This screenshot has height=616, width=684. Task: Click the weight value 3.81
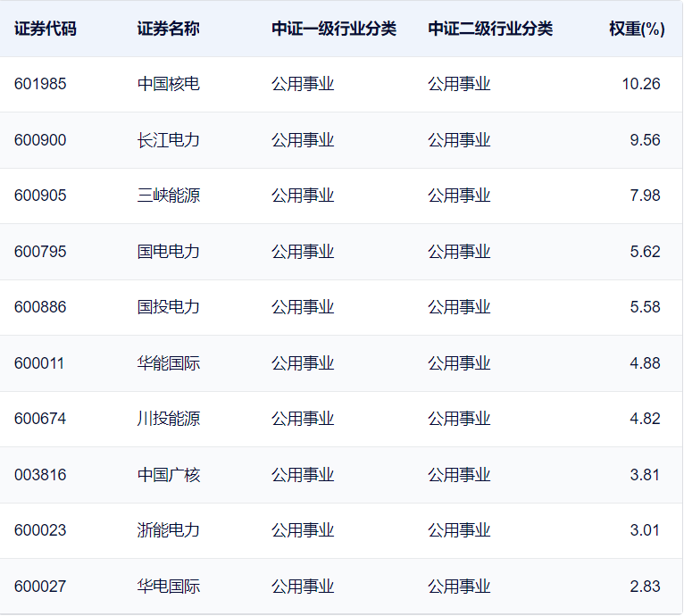click(x=645, y=475)
